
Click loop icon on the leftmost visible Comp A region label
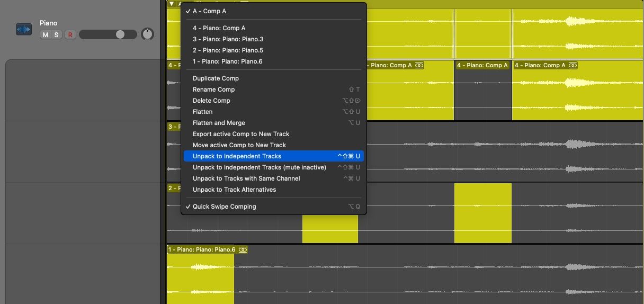(x=419, y=65)
